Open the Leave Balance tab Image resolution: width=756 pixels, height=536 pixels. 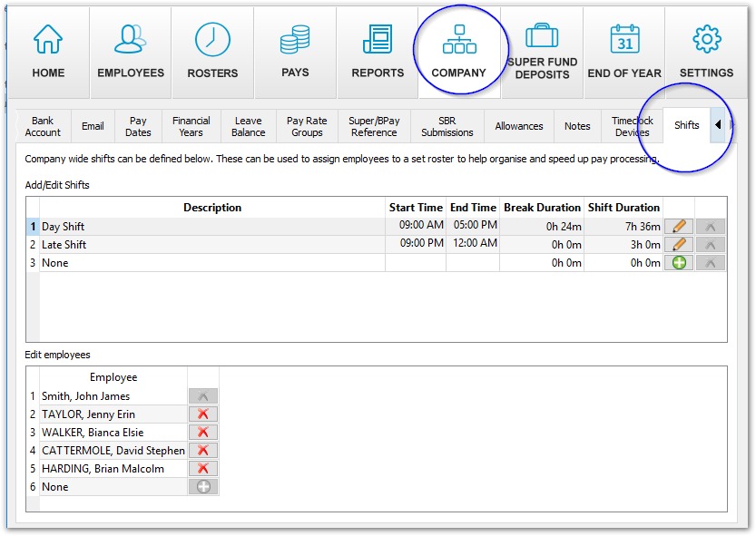248,126
